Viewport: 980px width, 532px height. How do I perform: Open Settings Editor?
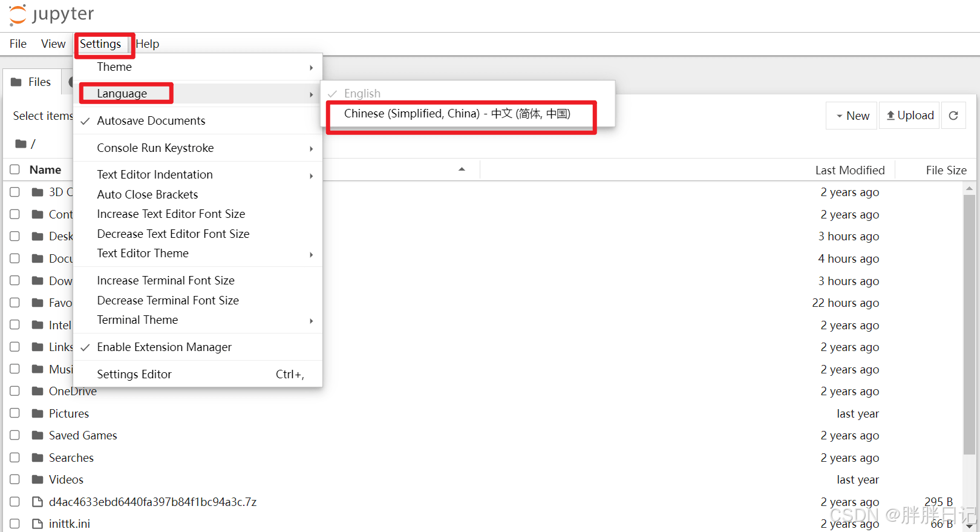click(198, 374)
